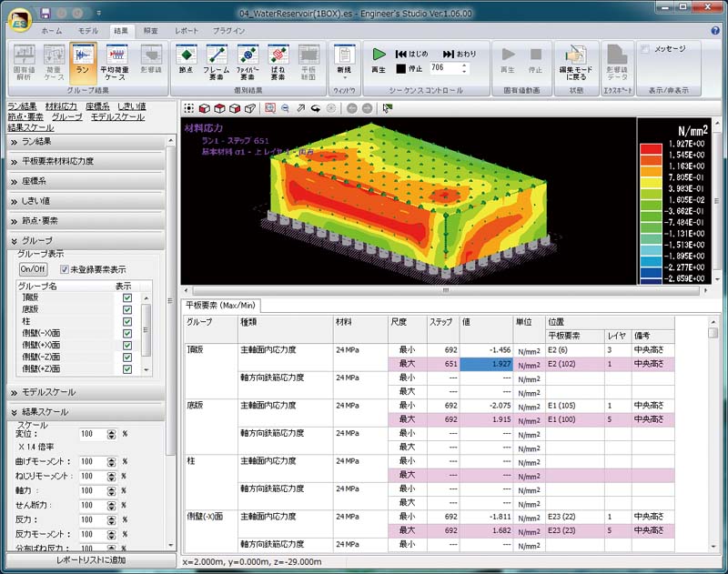The image size is (728, 574).
Task: Follow the underlined モデルスケール link
Action: 117,117
